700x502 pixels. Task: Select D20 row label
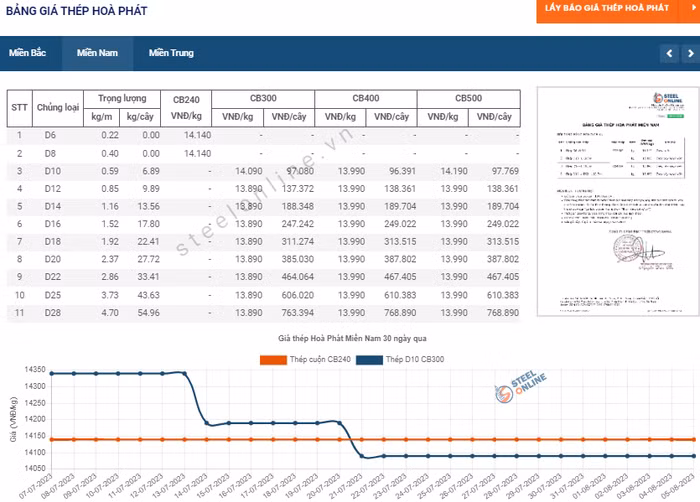click(53, 259)
